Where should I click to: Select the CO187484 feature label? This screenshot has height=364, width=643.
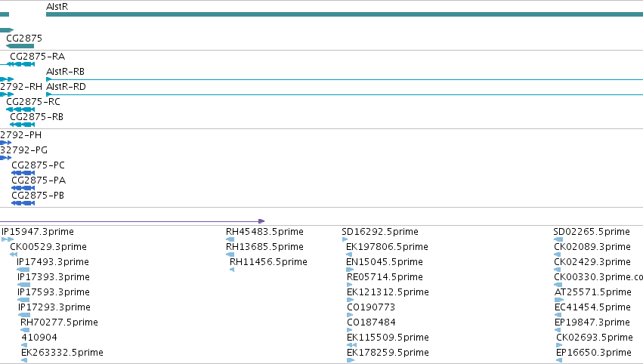pyautogui.click(x=372, y=322)
